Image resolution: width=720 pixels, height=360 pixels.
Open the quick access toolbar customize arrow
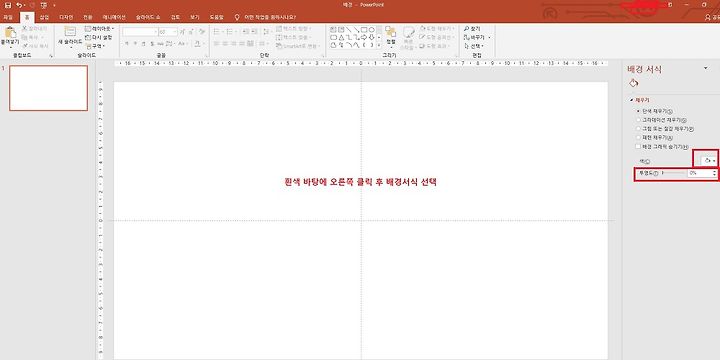54,5
